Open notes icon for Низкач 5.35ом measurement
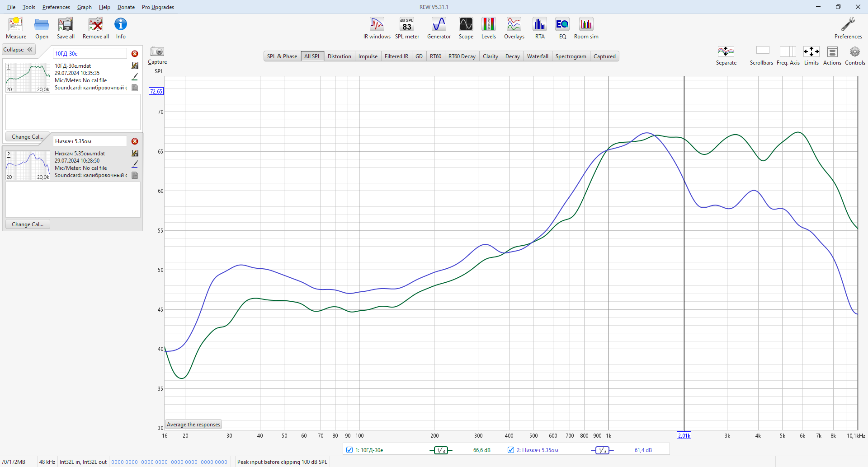 point(135,175)
